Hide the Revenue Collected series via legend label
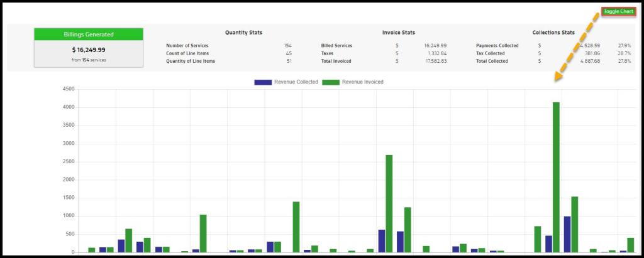The height and width of the screenshot is (258, 644). 296,82
